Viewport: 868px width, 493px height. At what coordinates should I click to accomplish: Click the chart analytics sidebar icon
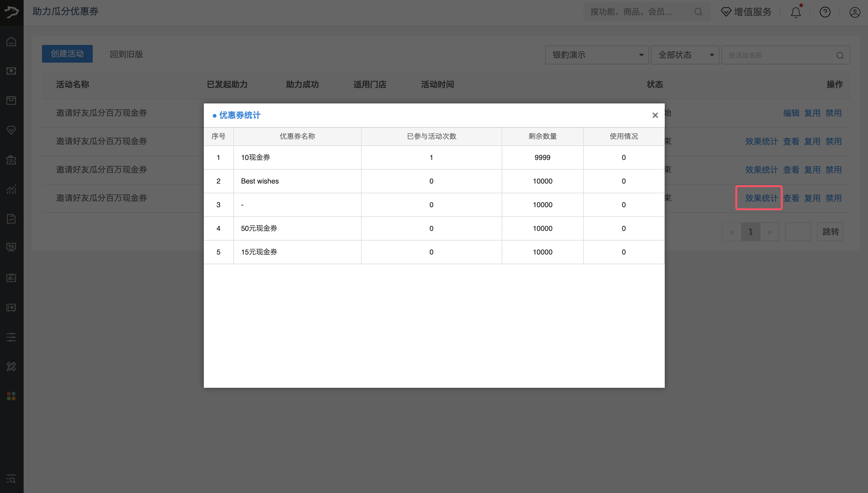tap(11, 189)
